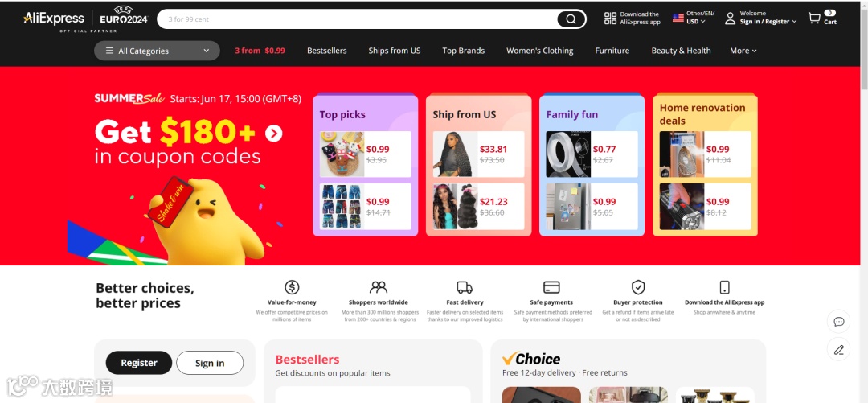Click the QR code app download icon
The width and height of the screenshot is (868, 403).
point(610,19)
